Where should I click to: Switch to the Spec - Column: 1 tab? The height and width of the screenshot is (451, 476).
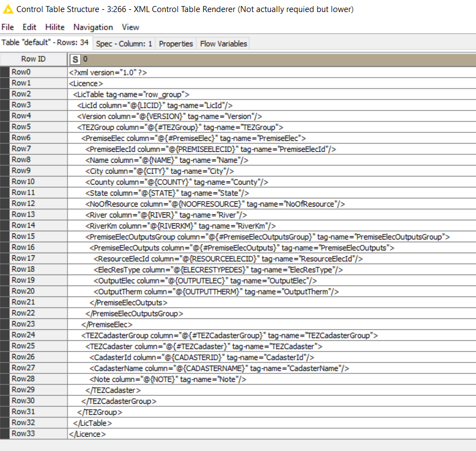tap(124, 43)
